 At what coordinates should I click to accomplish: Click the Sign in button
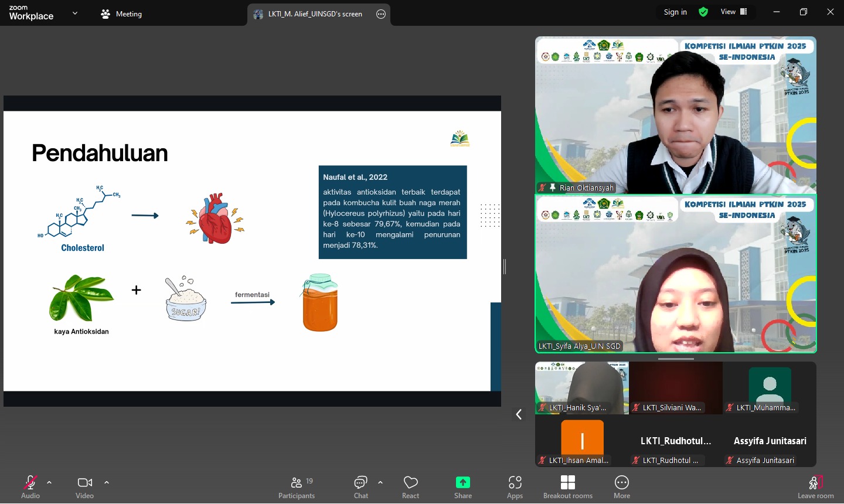click(x=675, y=12)
